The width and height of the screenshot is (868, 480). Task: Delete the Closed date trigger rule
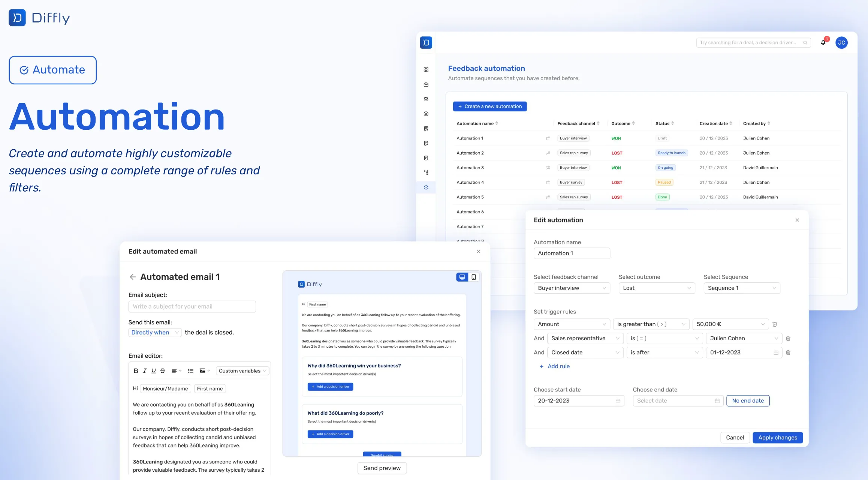point(788,352)
